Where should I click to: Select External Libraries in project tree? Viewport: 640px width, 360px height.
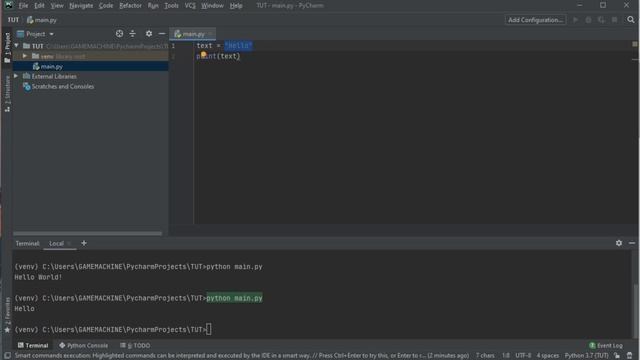(x=54, y=76)
